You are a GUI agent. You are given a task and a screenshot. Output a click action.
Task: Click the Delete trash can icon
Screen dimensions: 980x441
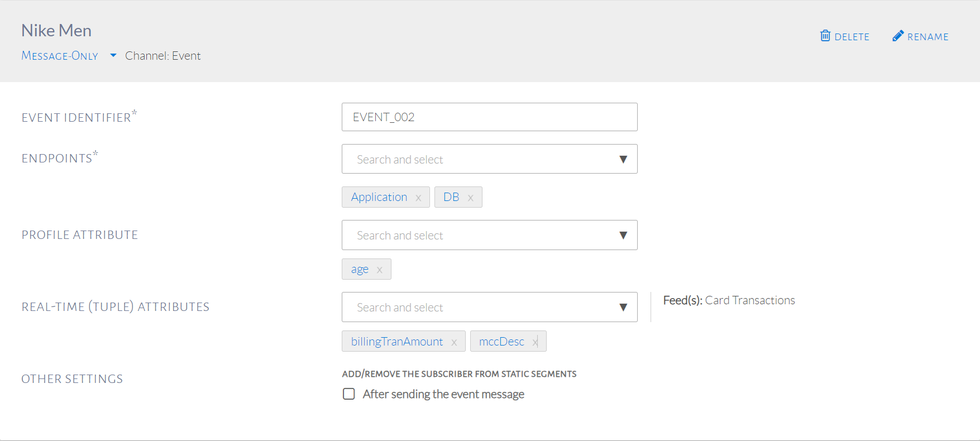click(x=825, y=36)
